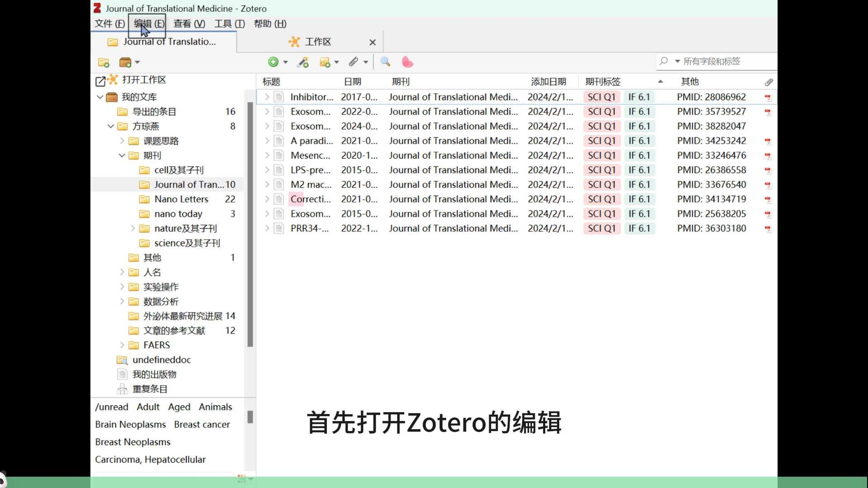
Task: Expand the 课题思路 collection
Action: pyautogui.click(x=122, y=141)
